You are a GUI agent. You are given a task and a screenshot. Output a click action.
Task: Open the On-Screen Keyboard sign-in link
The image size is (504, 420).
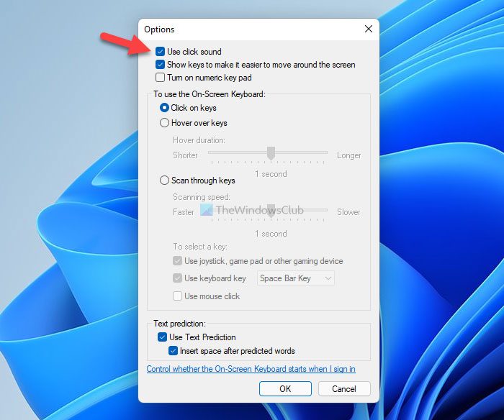click(x=251, y=369)
